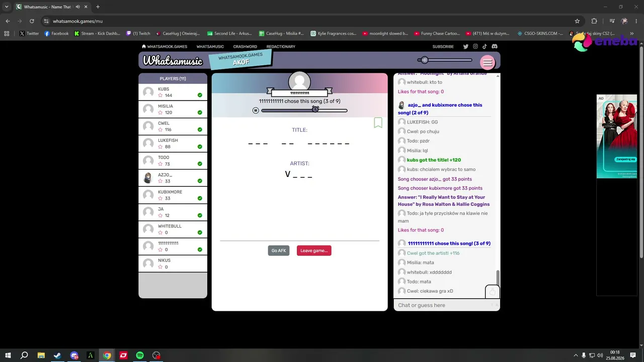The width and height of the screenshot is (644, 362).
Task: Open Whatsamook TikTok icon
Action: point(485,46)
